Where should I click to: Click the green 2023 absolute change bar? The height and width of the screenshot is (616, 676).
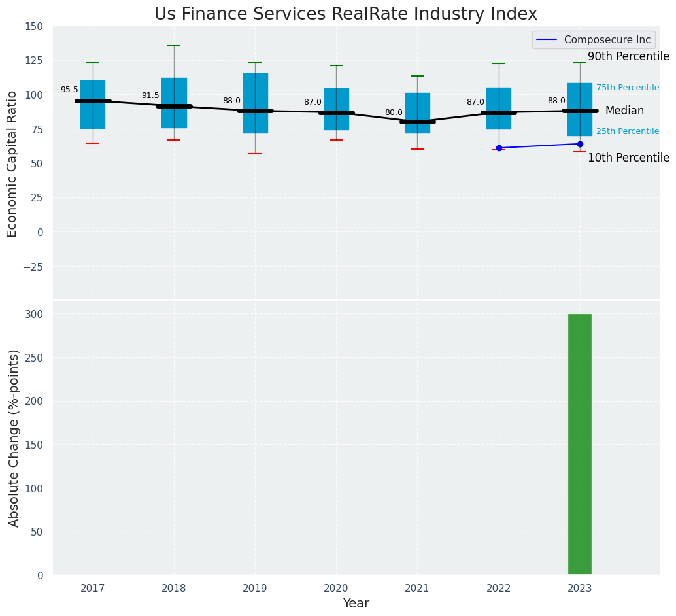580,445
